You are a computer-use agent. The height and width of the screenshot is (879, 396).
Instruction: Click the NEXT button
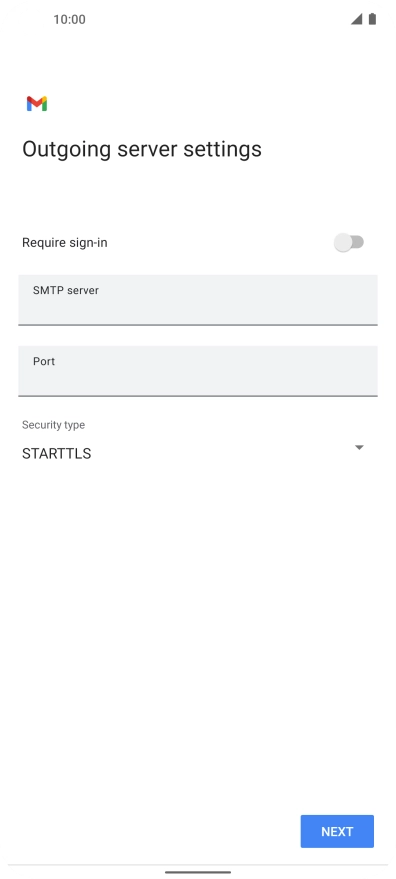click(x=337, y=831)
